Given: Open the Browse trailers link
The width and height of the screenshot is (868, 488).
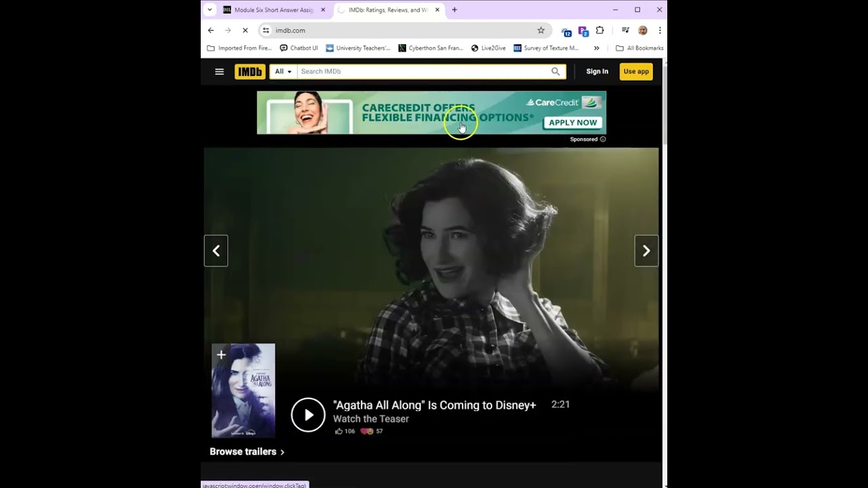Looking at the screenshot, I should pos(247,451).
